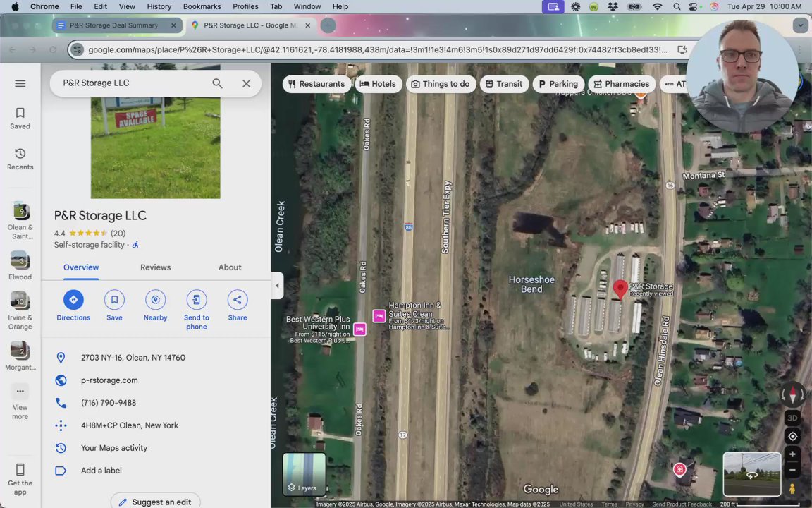Show Parking places on the map

coord(558,84)
